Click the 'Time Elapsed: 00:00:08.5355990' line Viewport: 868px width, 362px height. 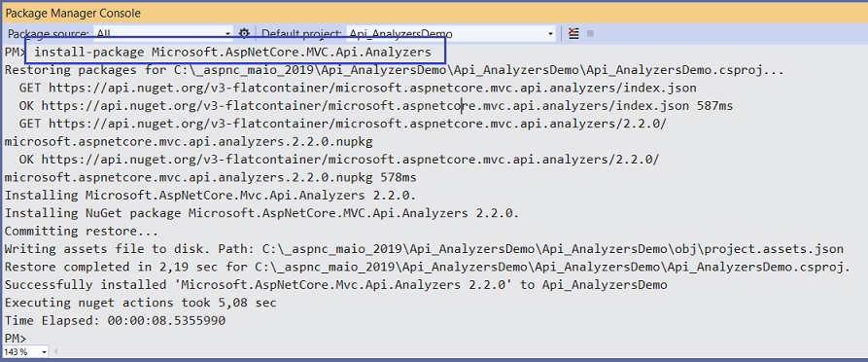point(115,320)
